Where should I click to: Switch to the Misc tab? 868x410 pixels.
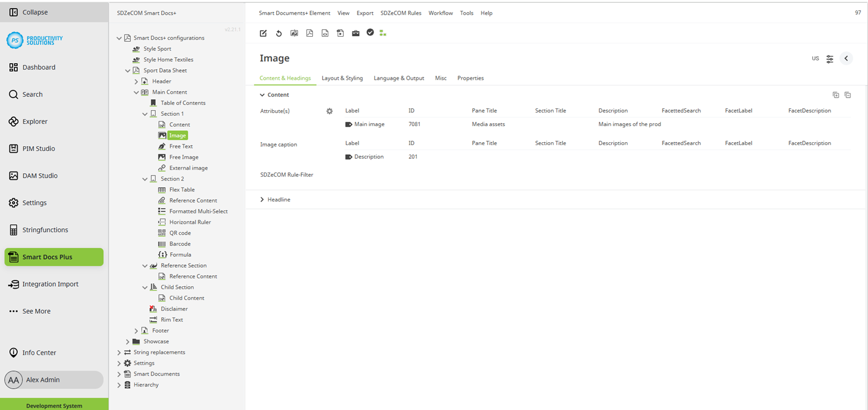pyautogui.click(x=441, y=78)
